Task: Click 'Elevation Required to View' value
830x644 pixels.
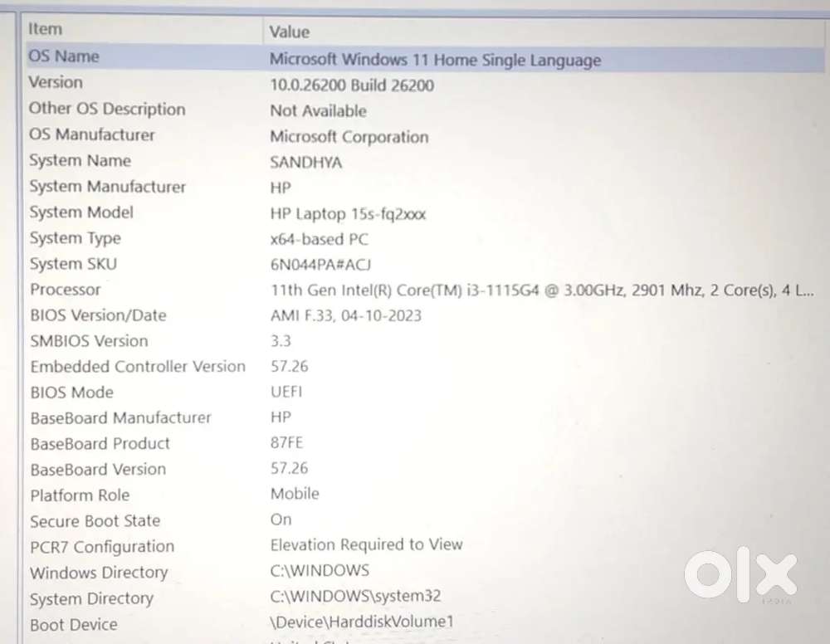Action: pyautogui.click(x=366, y=544)
